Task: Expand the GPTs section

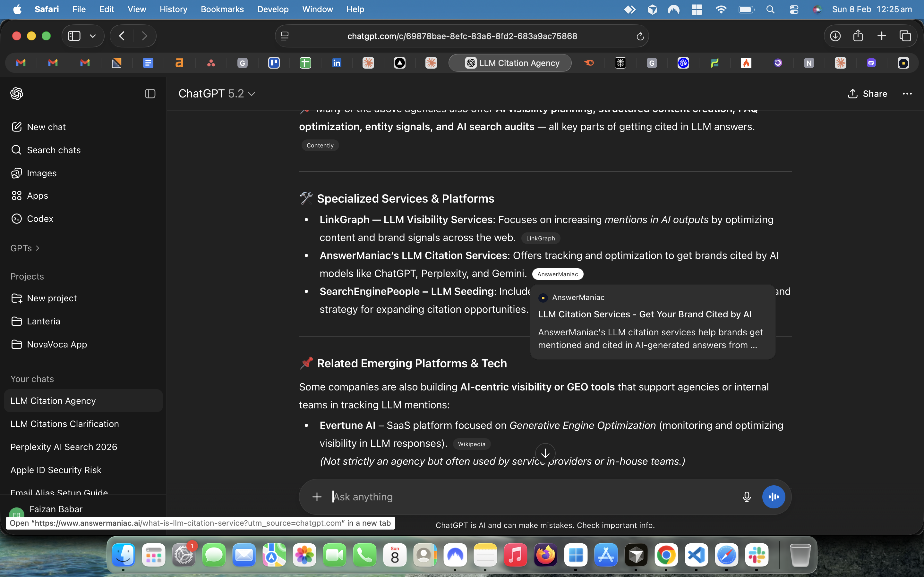Action: pyautogui.click(x=25, y=248)
